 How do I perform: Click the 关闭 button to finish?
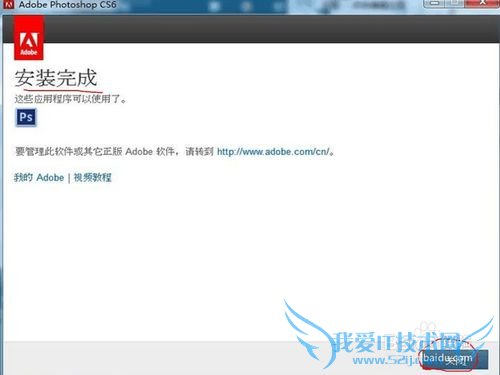pos(455,360)
